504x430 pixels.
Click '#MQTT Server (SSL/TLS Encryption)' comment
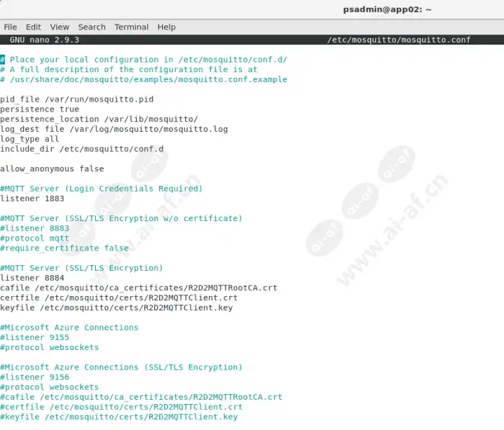coord(81,268)
